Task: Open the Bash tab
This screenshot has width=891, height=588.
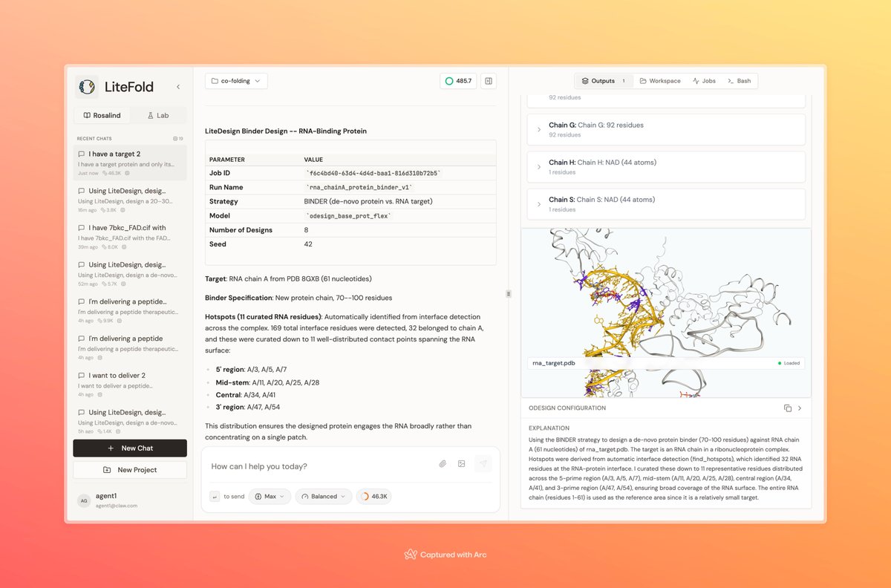Action: pos(739,81)
